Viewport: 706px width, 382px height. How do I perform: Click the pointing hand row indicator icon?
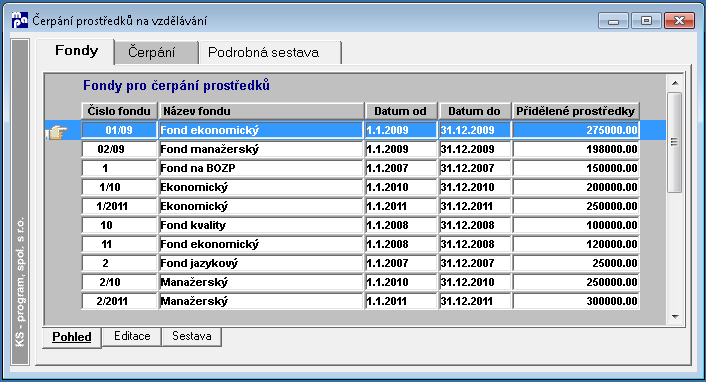57,132
